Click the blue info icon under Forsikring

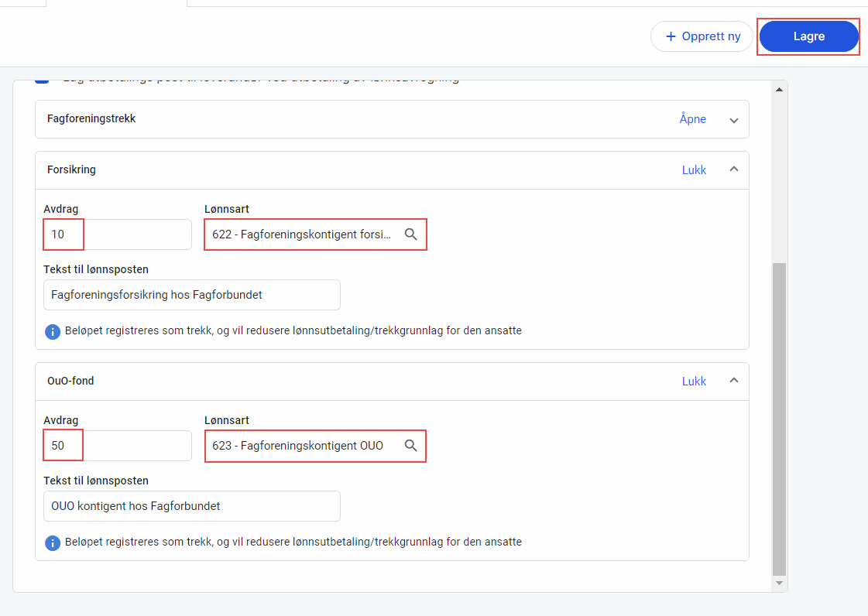point(53,331)
